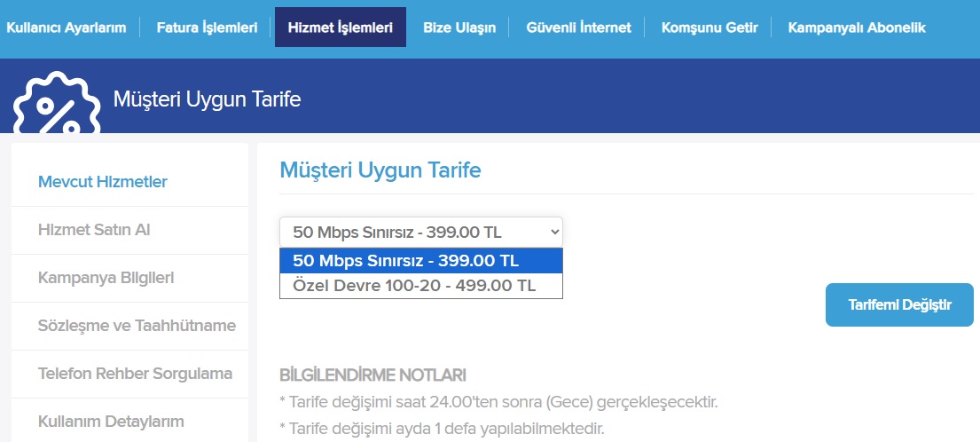Pick Özel Devre 100-20 499.00 TL option
Screen dimensions: 980x442
point(421,286)
